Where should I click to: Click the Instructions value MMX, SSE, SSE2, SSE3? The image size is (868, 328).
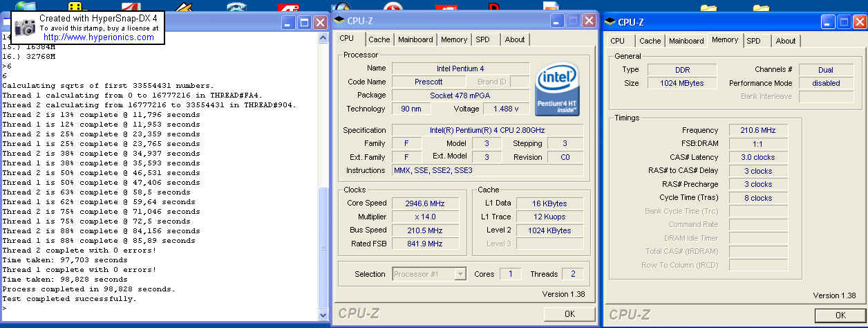coord(488,170)
